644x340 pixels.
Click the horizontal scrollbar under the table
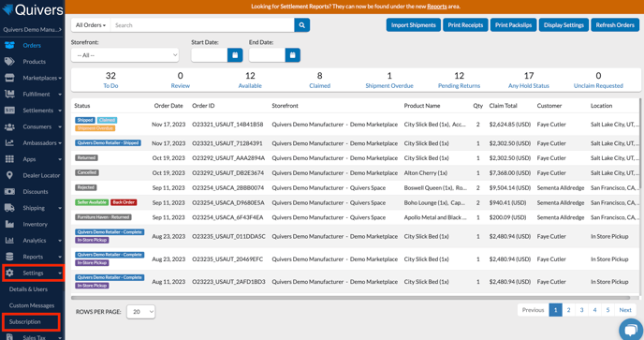click(350, 298)
